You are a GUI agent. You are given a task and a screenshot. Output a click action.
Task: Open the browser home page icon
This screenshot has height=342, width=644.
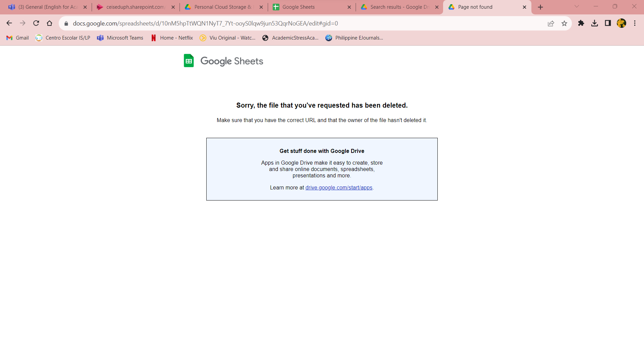(x=50, y=23)
